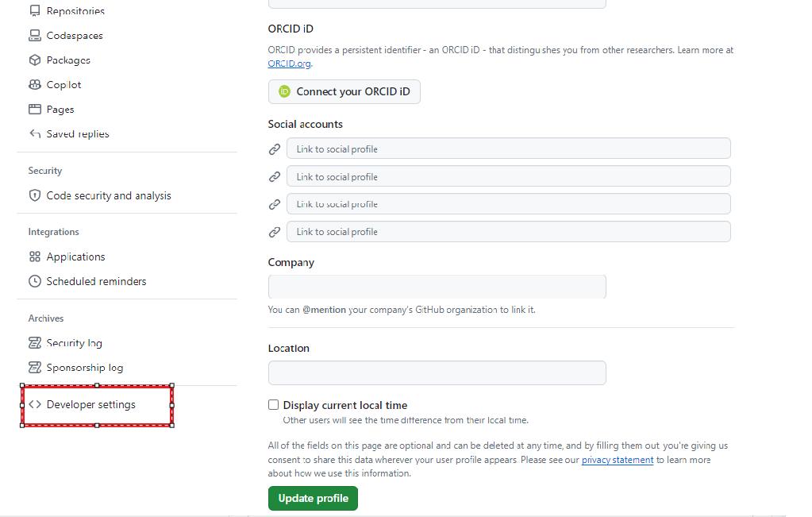
Task: Click the clock icon beside Scheduled reminders
Action: pos(33,281)
